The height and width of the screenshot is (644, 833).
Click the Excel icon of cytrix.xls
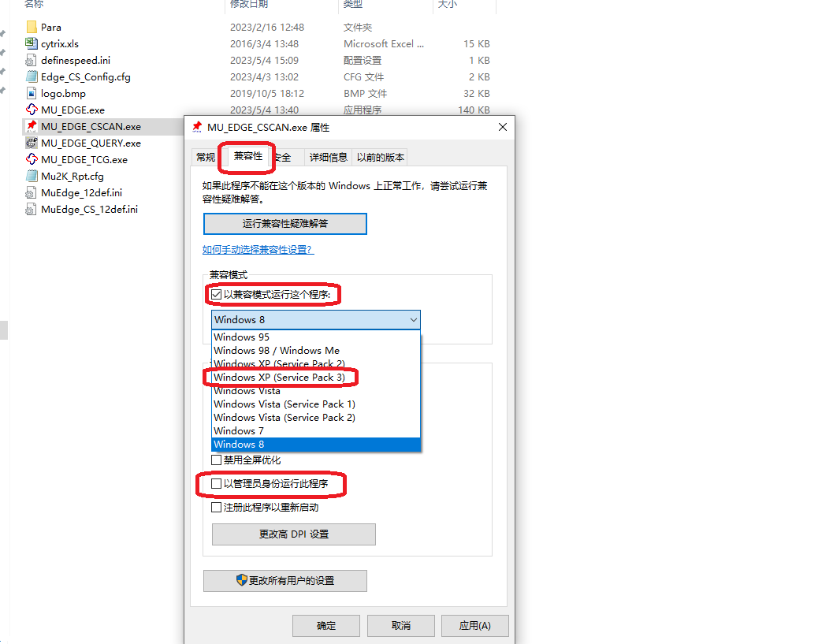pos(32,43)
